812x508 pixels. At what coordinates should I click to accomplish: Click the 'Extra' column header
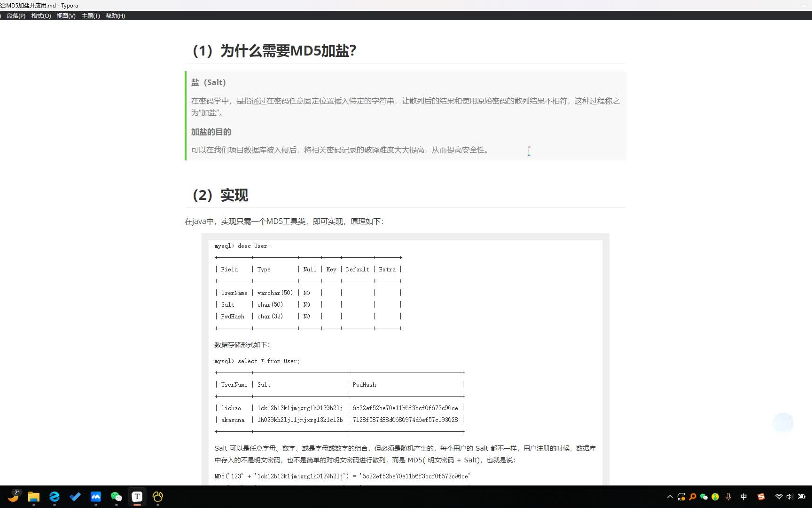click(387, 270)
